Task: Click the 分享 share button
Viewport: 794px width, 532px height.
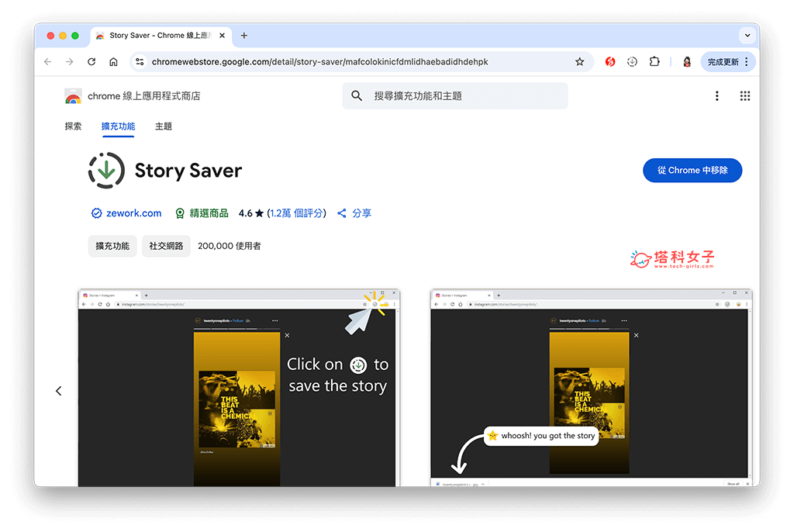Action: coord(354,213)
